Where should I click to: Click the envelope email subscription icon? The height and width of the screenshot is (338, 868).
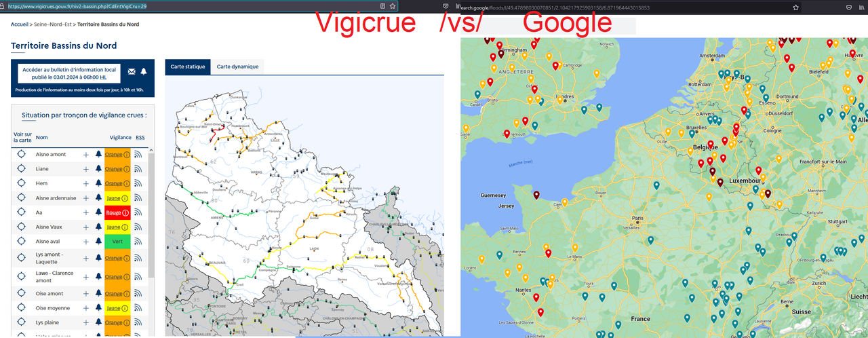pyautogui.click(x=132, y=71)
